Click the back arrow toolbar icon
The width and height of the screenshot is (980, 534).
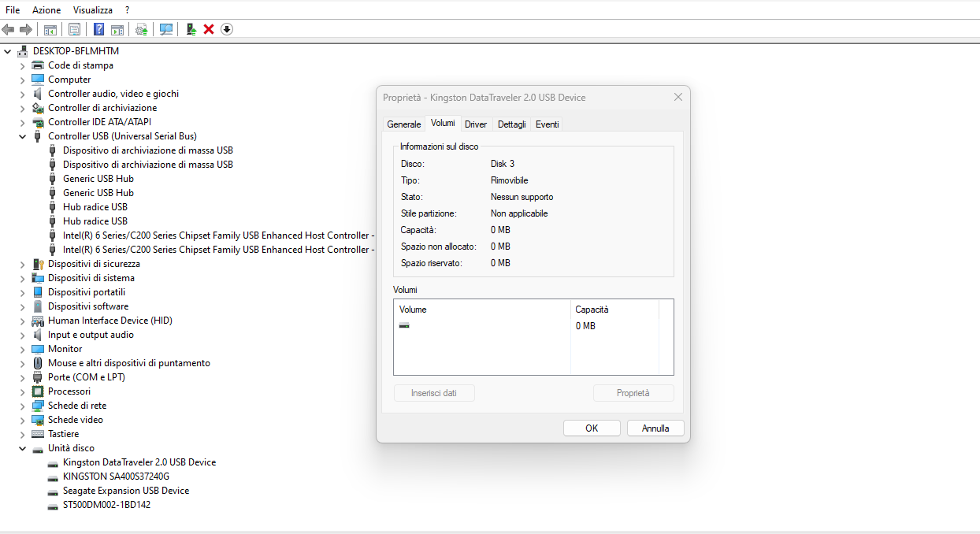[9, 29]
